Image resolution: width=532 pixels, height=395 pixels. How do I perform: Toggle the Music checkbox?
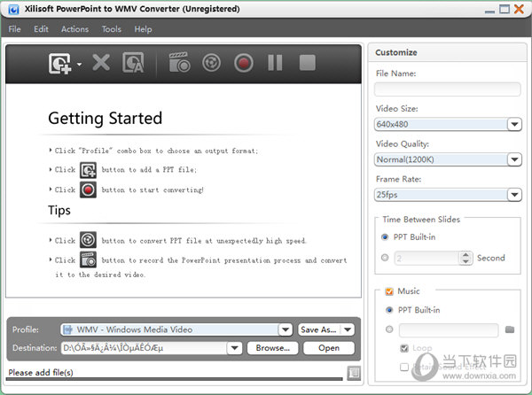click(388, 291)
